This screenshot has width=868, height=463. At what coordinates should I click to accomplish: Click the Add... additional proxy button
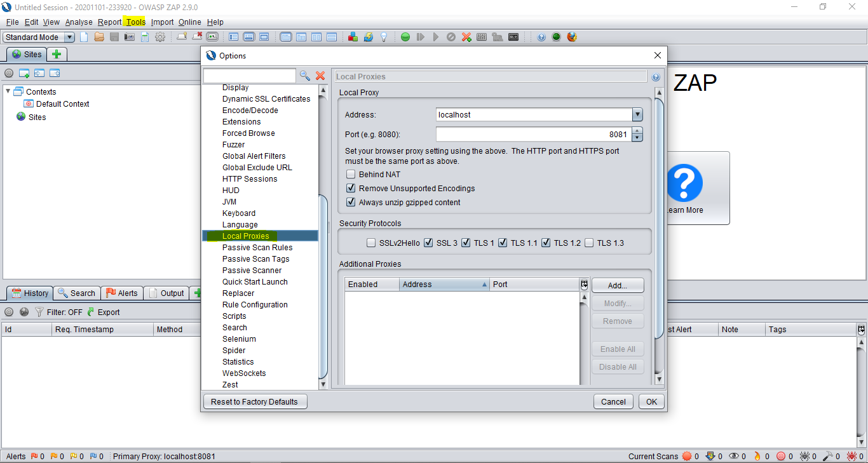[x=618, y=285]
